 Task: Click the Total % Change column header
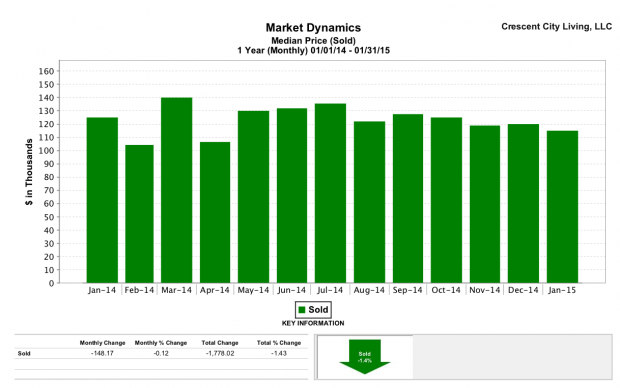(x=279, y=343)
